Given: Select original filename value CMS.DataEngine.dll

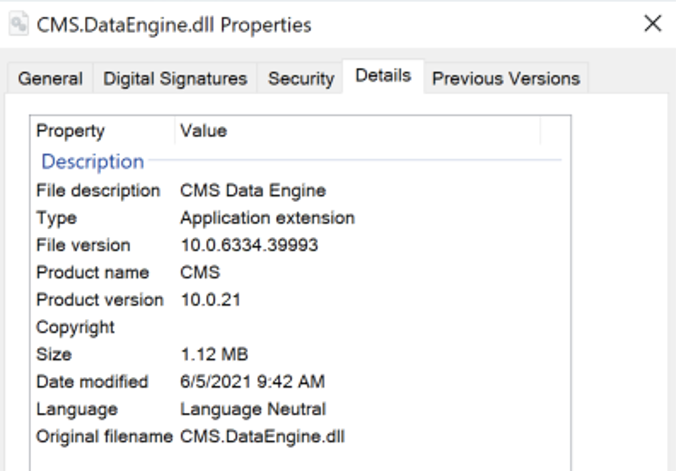Looking at the screenshot, I should pos(262,437).
